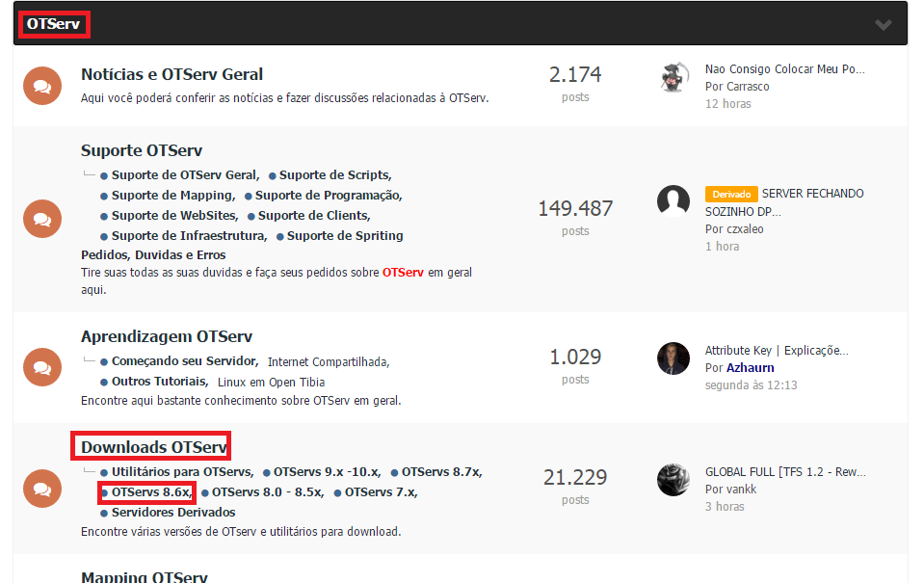The image size is (924, 583).
Task: Go to Suporte de Mapping subforum
Action: tap(173, 195)
